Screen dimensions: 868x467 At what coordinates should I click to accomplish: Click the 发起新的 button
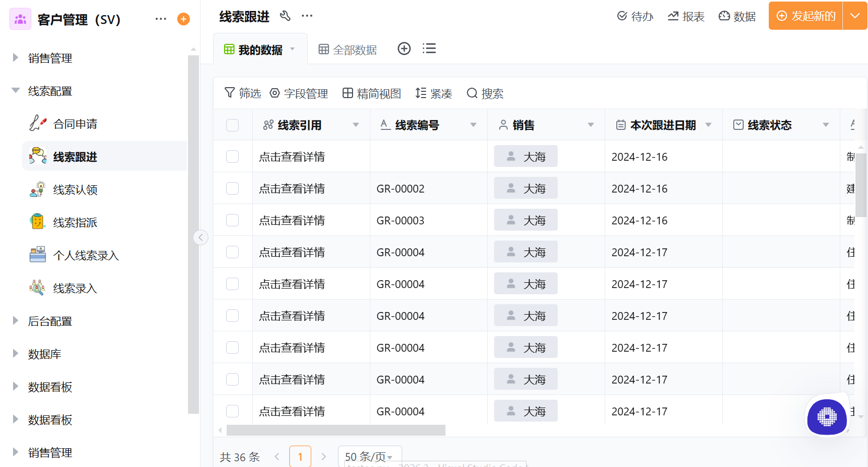pos(806,16)
